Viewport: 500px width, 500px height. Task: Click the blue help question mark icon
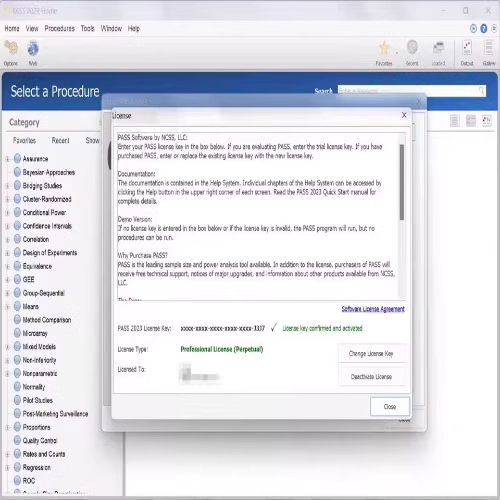point(484,29)
